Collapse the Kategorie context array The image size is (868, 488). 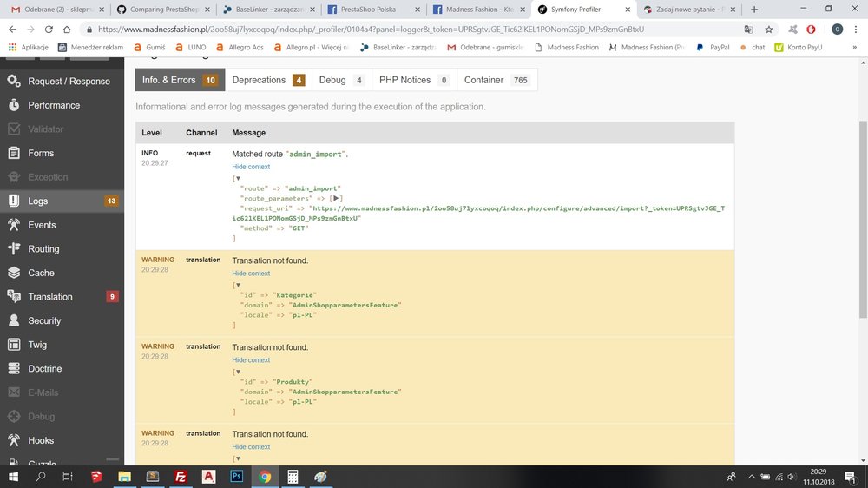click(238, 286)
